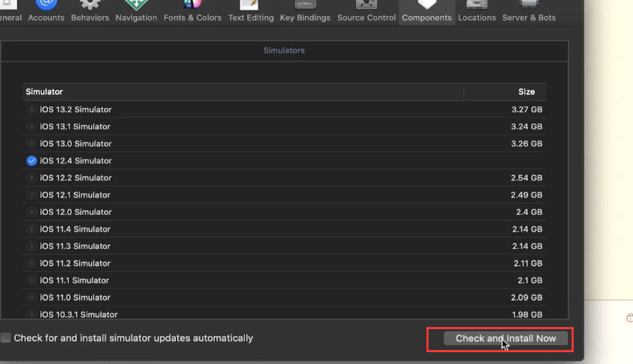Select the iOS 12.2 Simulator name

pyautogui.click(x=75, y=178)
